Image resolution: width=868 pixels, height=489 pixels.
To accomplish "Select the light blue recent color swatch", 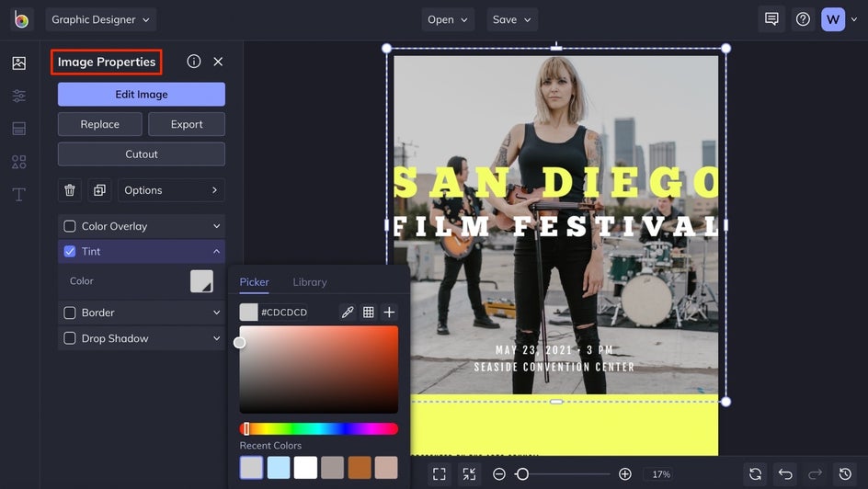I will pyautogui.click(x=279, y=467).
